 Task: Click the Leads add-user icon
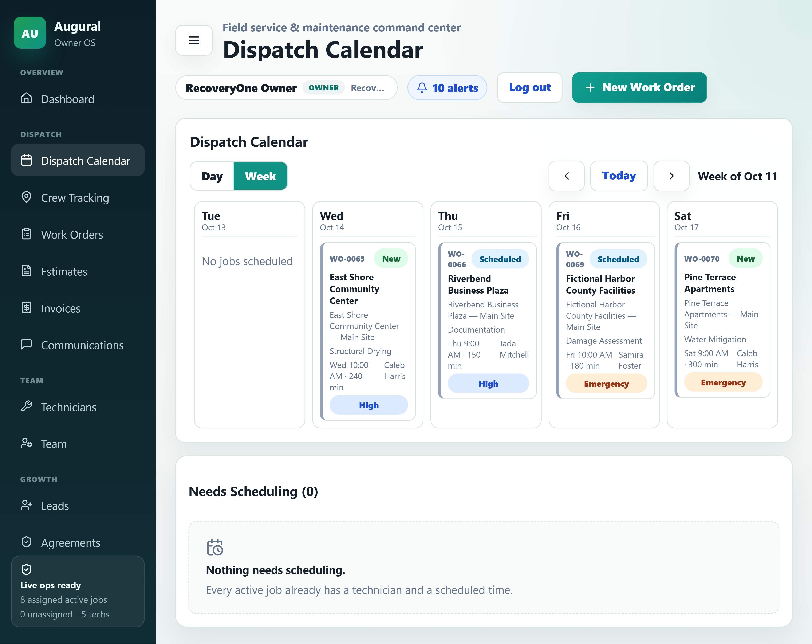coord(26,505)
